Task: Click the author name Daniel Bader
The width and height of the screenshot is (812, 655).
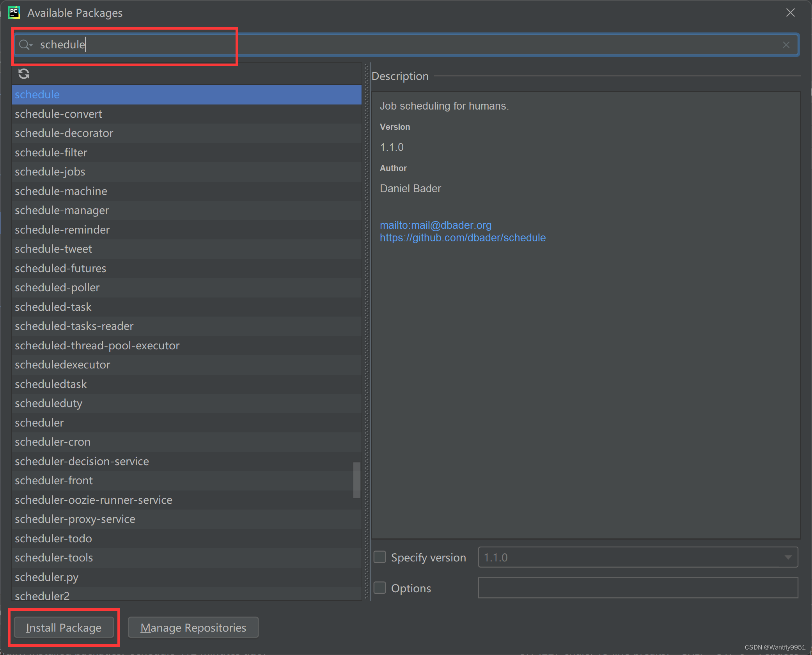Action: [x=410, y=189]
